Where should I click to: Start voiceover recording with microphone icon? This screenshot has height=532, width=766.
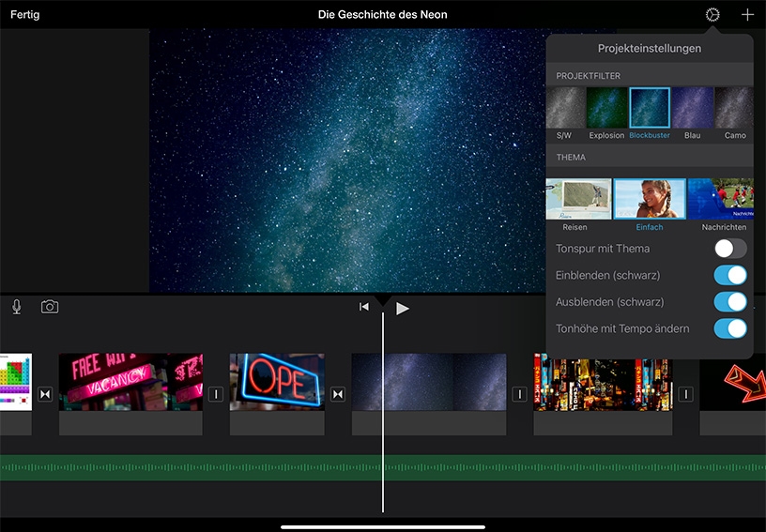(17, 307)
